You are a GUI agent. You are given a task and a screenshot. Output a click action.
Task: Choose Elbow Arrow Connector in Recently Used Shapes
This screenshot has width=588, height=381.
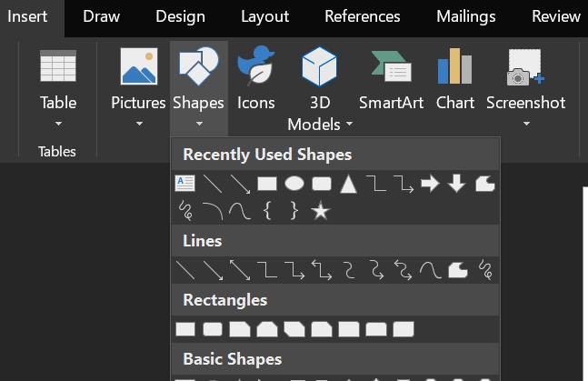[404, 184]
